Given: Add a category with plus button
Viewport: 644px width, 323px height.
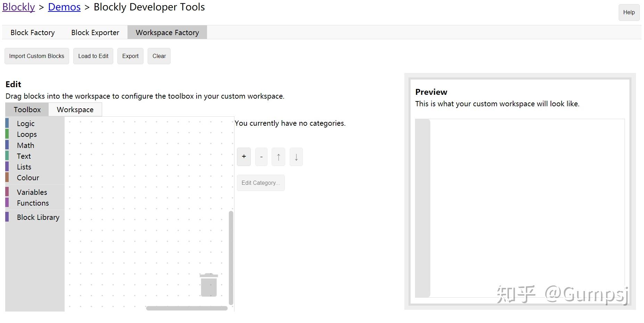Looking at the screenshot, I should tap(244, 157).
